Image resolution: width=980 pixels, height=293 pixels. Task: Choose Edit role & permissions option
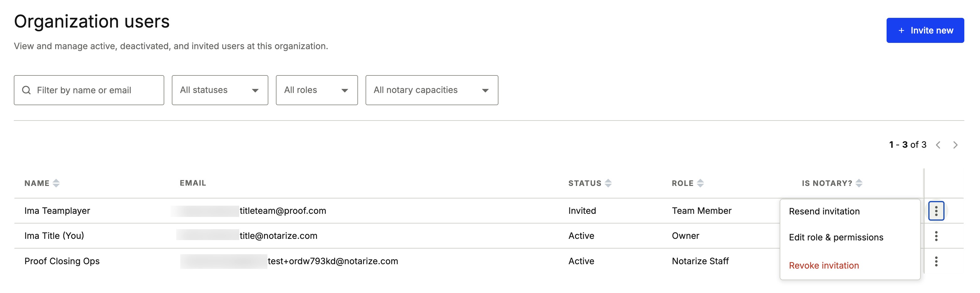click(836, 238)
